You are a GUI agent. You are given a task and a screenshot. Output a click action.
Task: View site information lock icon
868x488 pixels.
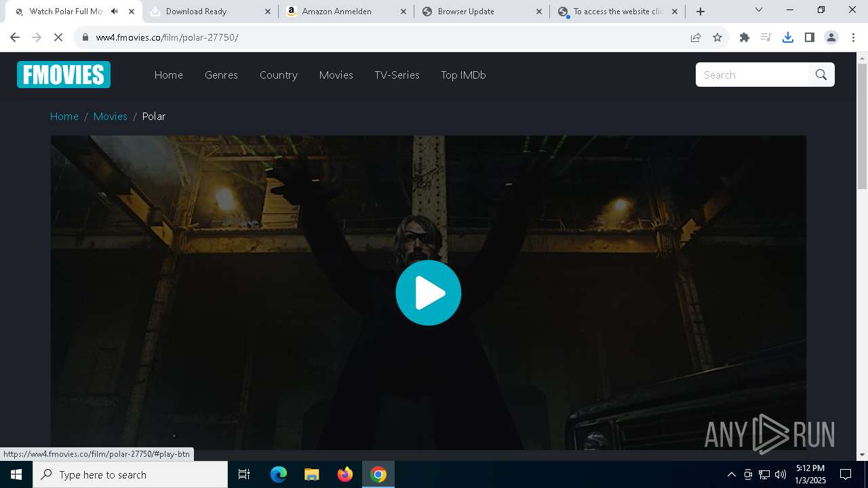85,37
